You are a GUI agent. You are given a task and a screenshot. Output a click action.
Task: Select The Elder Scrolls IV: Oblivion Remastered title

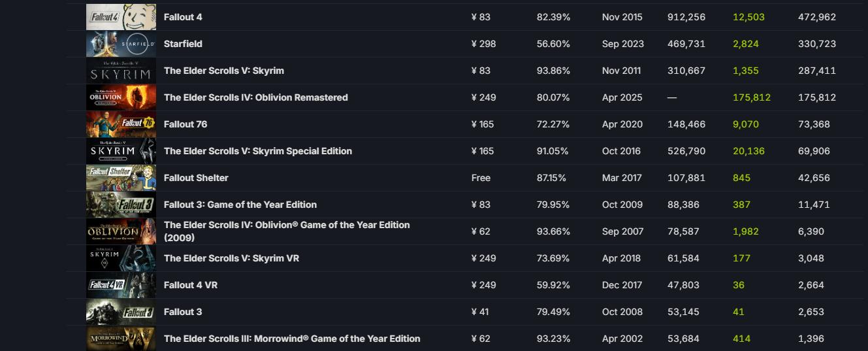255,97
